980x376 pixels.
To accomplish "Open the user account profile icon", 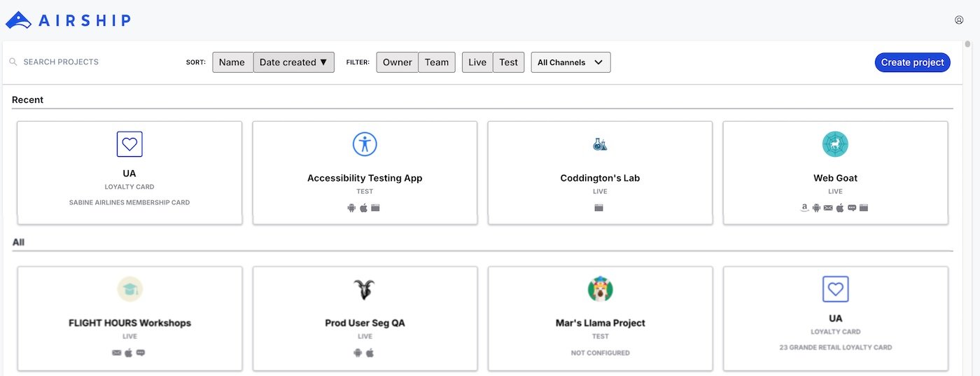I will pos(959,20).
